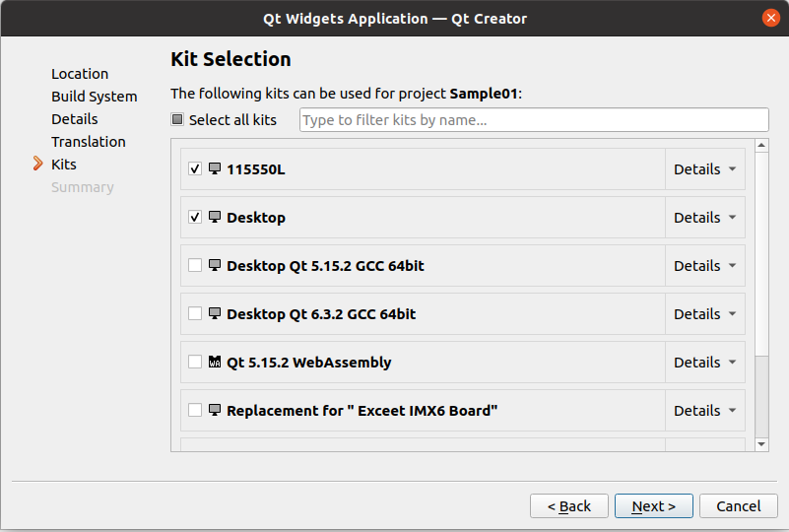Click the Back button
Viewport: 789px width, 532px height.
[x=569, y=506]
